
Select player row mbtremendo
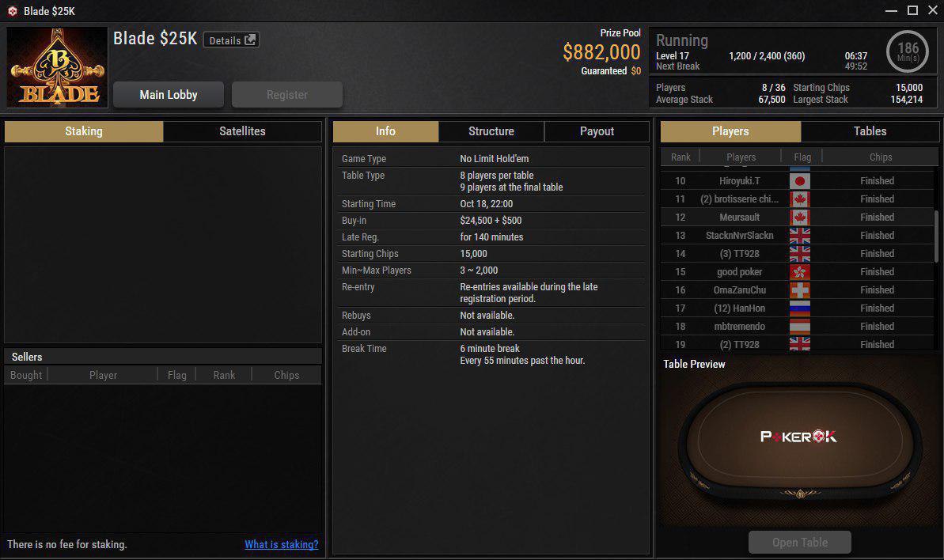tap(797, 327)
